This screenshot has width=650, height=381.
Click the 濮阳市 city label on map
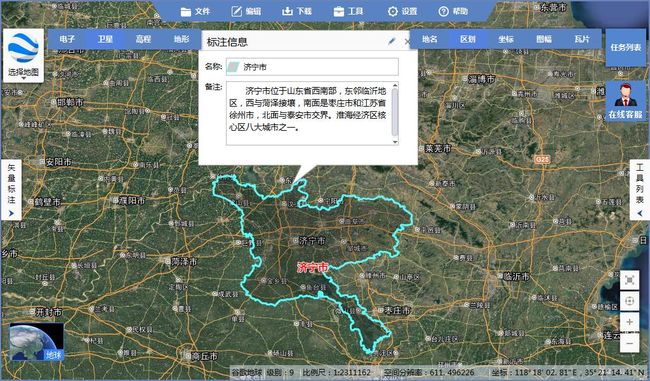[131, 201]
